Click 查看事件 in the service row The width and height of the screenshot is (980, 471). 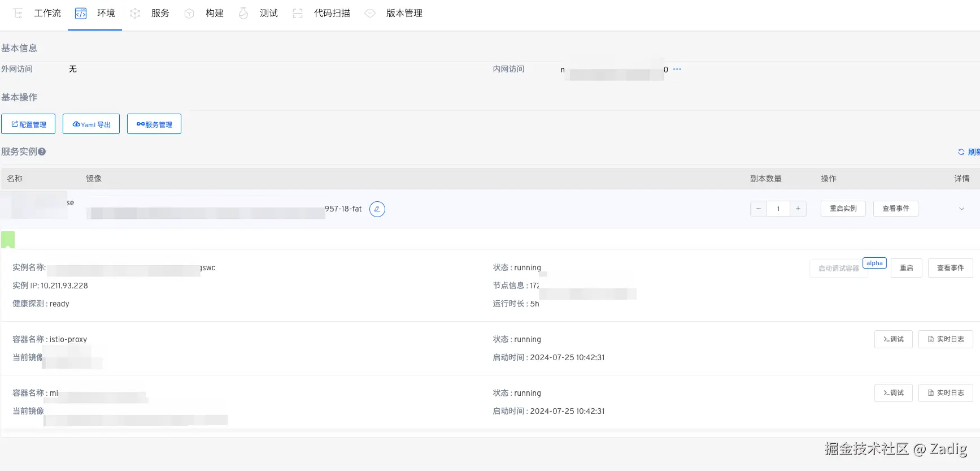pyautogui.click(x=896, y=209)
